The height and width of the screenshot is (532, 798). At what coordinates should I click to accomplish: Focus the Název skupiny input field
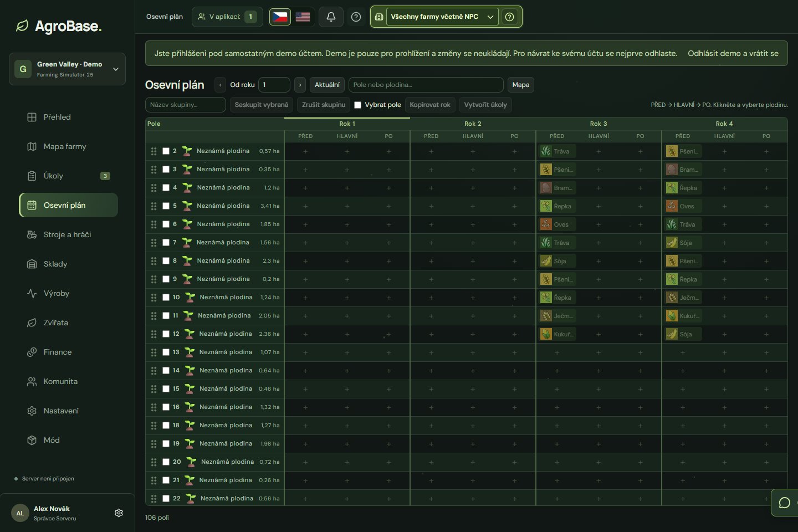point(185,105)
